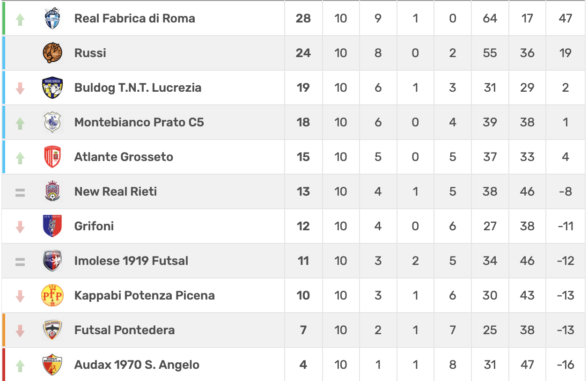Click the equals sign beside Imolese 1919 Futsal
Viewport: 588px width, 381px height.
tap(20, 261)
